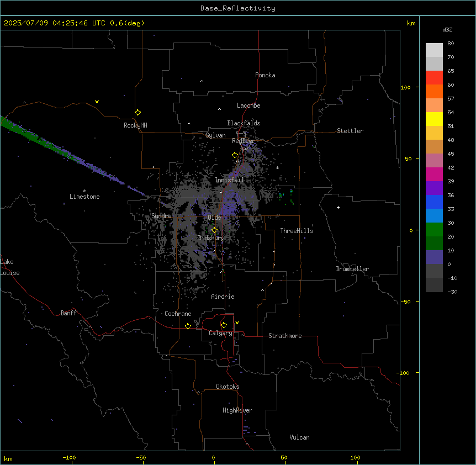
Task: Click the Calgary city label
Action: [220, 333]
